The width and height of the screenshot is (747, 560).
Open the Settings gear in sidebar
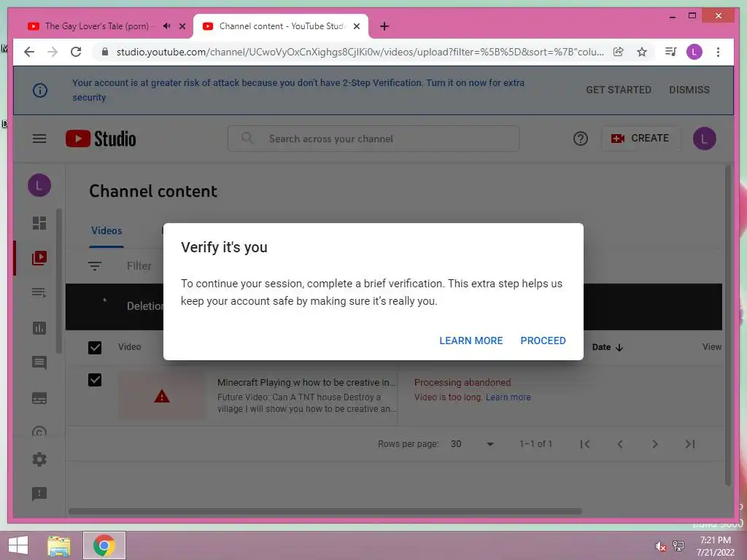tap(39, 459)
